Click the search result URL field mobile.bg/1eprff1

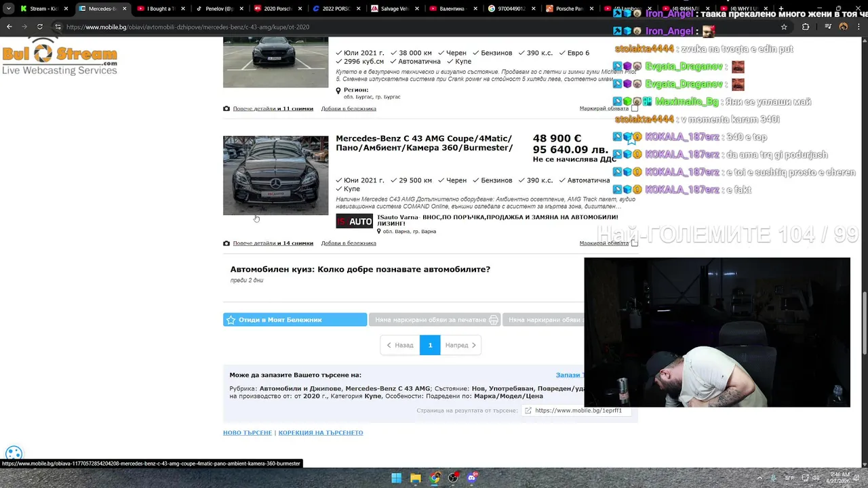[578, 410]
